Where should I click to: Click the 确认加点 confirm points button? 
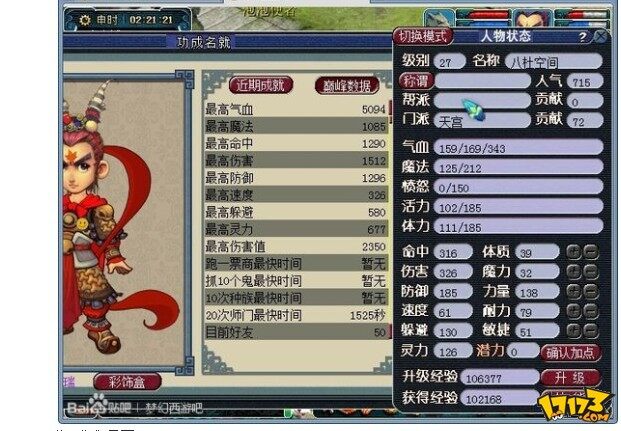571,353
